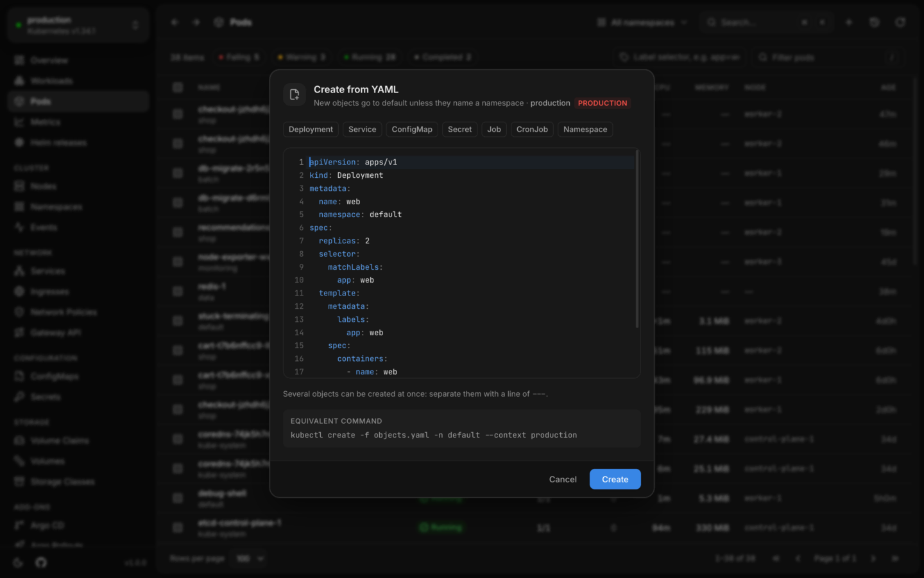The height and width of the screenshot is (578, 924).
Task: Toggle the Warning 3 status filter chip
Action: (301, 57)
